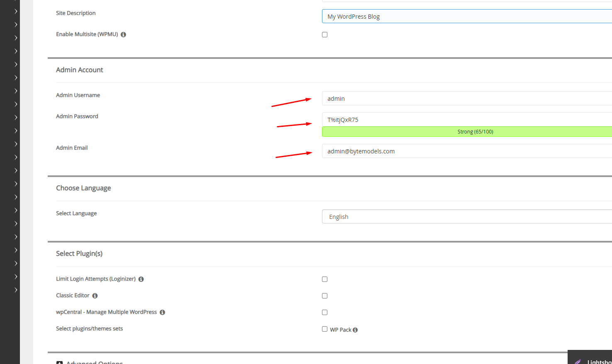Screen dimensions: 612x364
Task: Check the Limit Login Attempts (Loginizer) box
Action: click(x=324, y=279)
